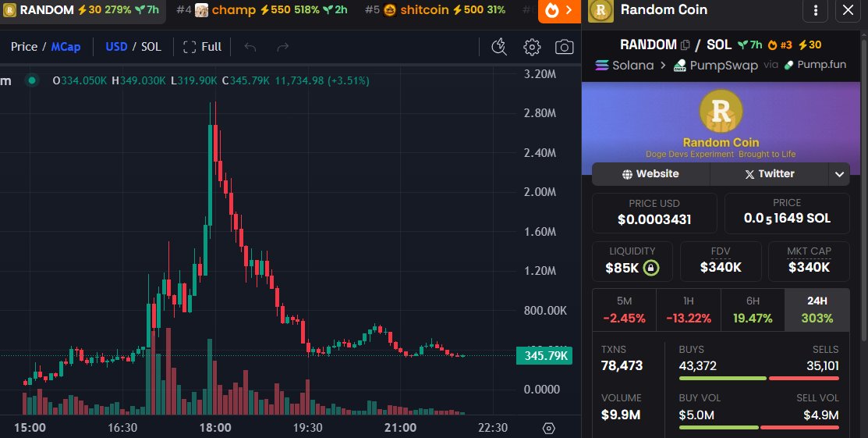Select USD as chart currency
868x438 pixels.
pos(116,47)
